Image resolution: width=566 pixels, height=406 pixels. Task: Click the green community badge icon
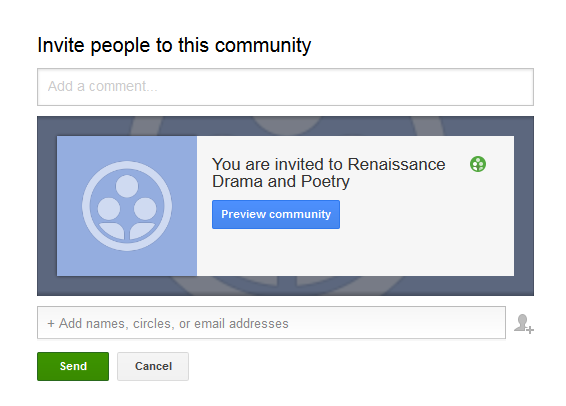pos(478,164)
